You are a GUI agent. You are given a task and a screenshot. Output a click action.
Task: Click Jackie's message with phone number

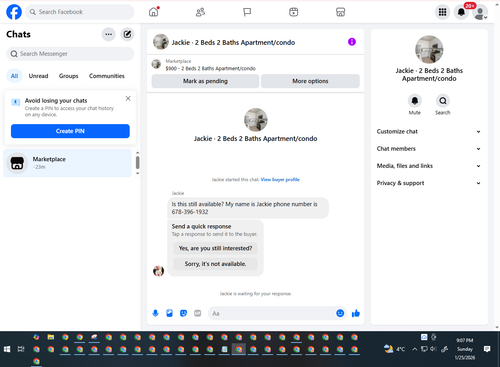tap(248, 208)
